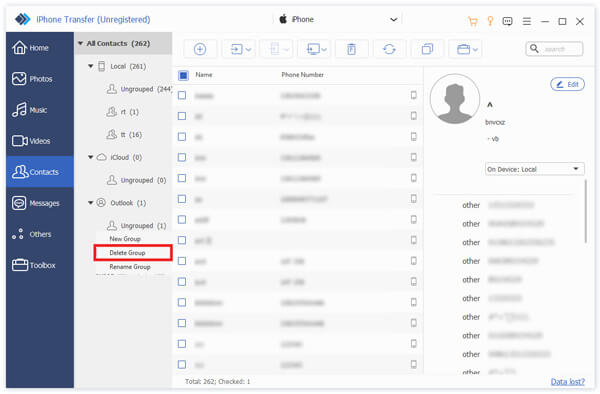
Task: Click the Edit contact button
Action: click(567, 85)
